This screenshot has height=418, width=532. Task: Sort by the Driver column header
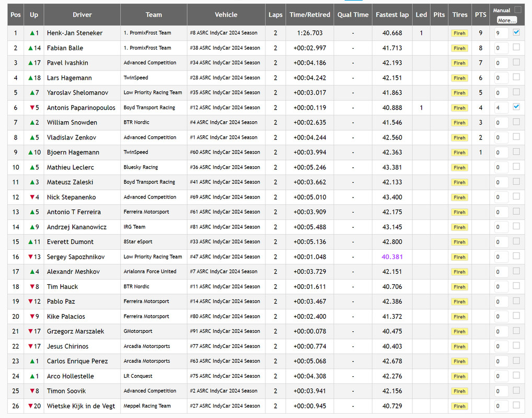click(82, 15)
